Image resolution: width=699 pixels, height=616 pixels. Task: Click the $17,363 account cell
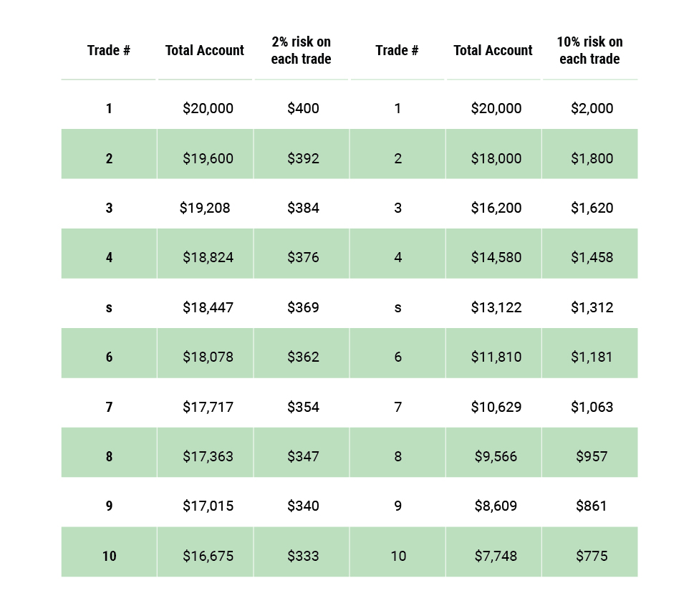208,456
